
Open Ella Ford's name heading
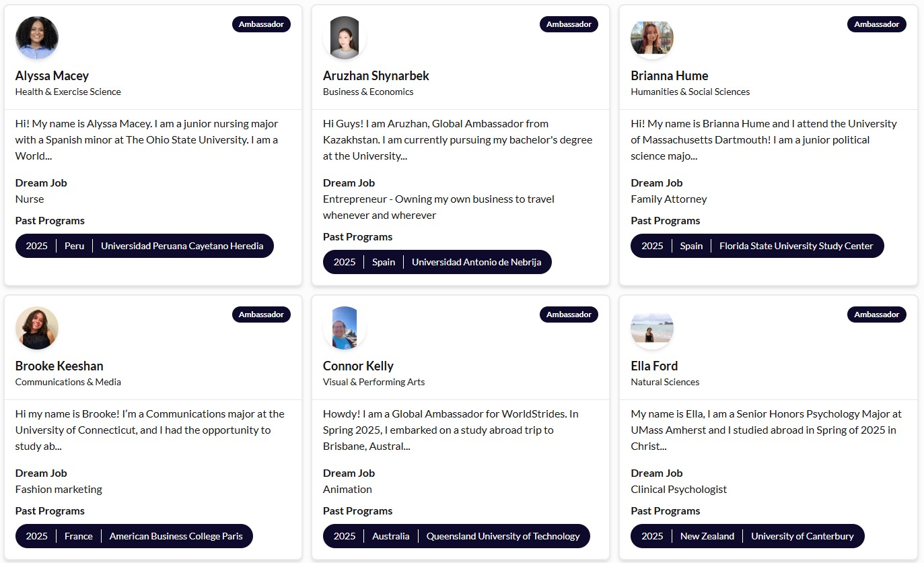pyautogui.click(x=654, y=366)
